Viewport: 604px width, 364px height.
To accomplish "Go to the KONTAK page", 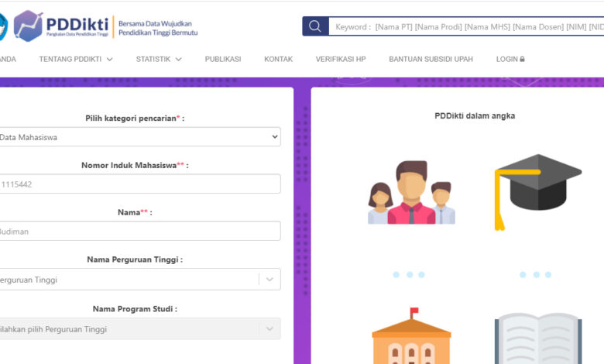I will [x=279, y=60].
